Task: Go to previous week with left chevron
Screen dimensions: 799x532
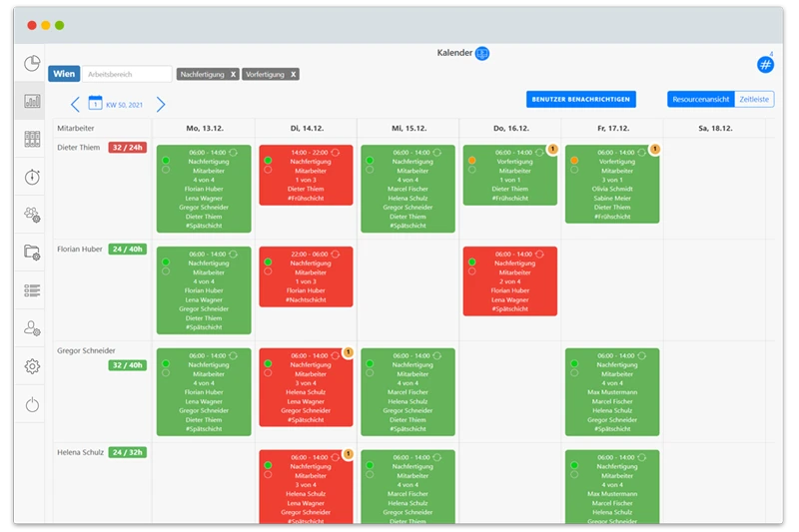Action: 75,104
